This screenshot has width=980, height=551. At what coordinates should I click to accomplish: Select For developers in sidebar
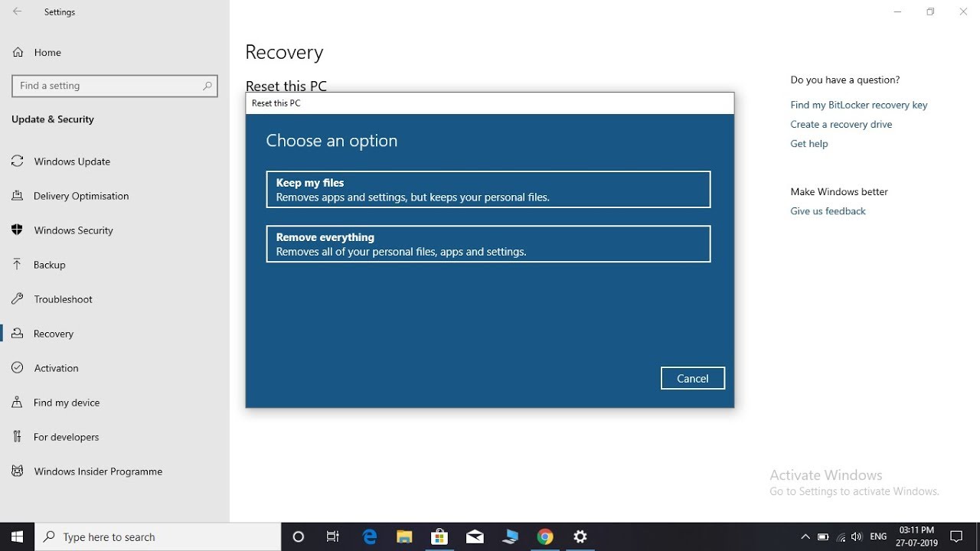tap(115, 437)
